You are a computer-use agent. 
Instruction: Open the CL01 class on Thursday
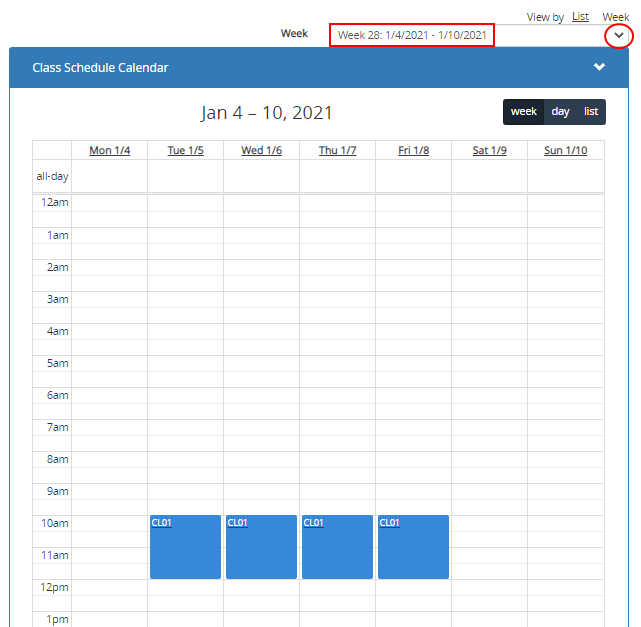click(x=337, y=547)
